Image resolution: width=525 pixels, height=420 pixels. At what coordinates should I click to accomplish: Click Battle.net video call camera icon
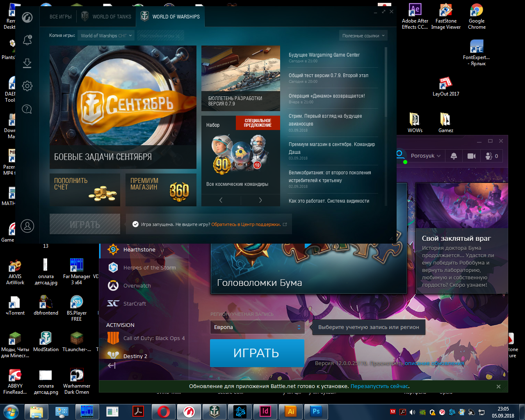tap(471, 156)
